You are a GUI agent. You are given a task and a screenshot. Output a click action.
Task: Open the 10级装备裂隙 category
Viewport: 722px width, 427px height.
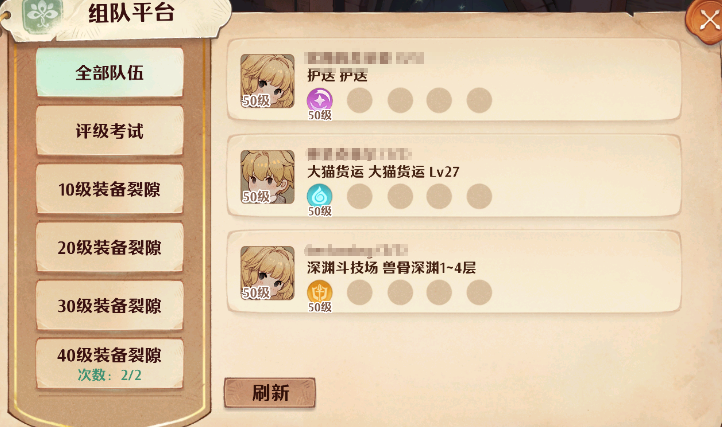(110, 189)
